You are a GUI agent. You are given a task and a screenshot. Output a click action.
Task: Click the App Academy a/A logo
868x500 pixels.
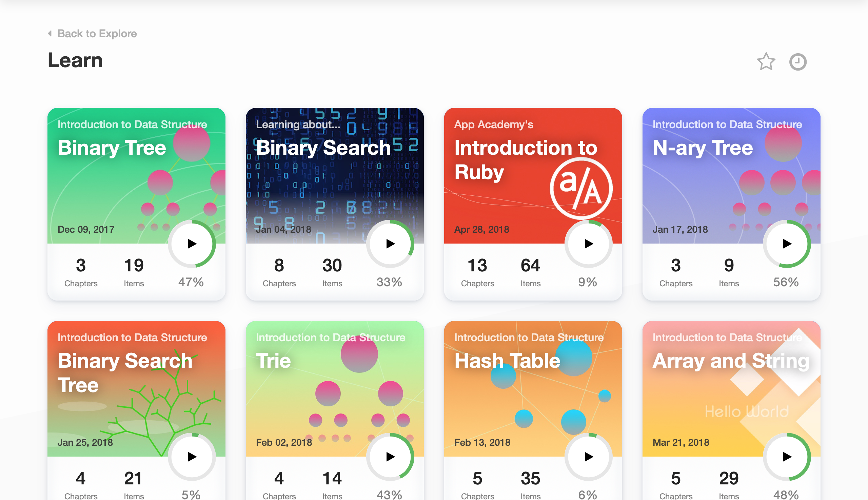[x=581, y=188]
